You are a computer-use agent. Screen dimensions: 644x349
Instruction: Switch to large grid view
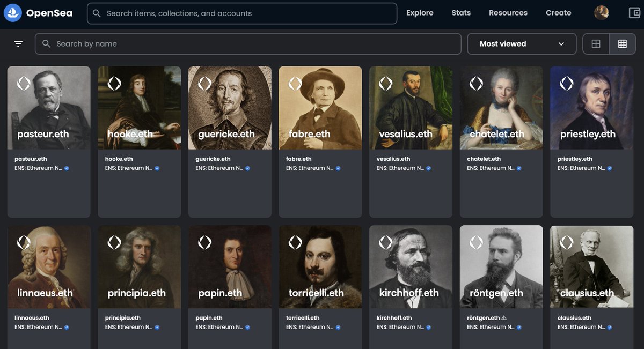click(596, 44)
